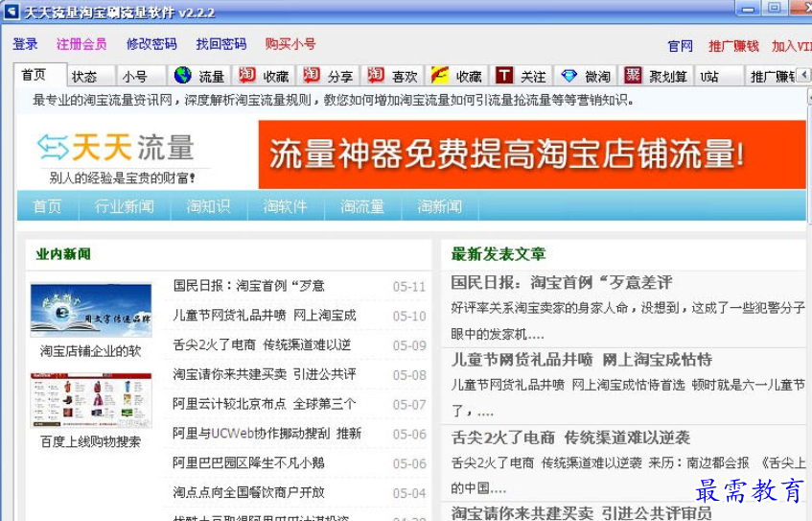The width and height of the screenshot is (812, 521).
Task: Open 淘流量 in site navigation
Action: click(x=362, y=206)
